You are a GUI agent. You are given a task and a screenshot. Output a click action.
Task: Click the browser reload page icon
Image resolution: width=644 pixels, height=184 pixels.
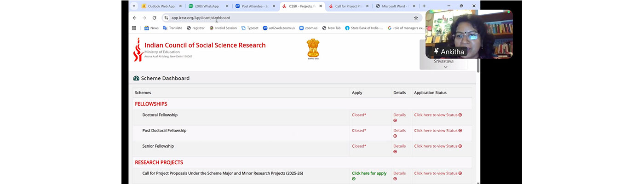click(154, 18)
